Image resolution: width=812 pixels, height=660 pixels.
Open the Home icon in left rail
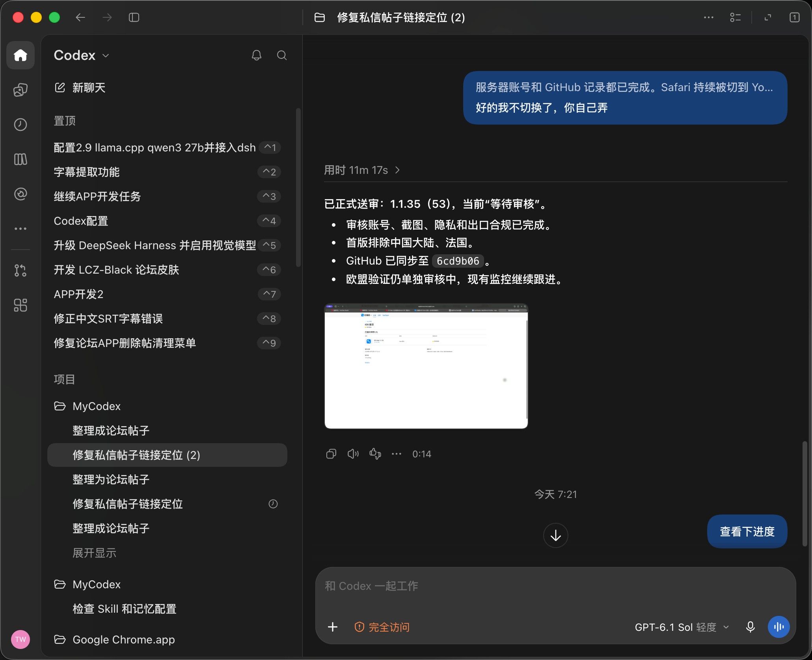tap(20, 55)
